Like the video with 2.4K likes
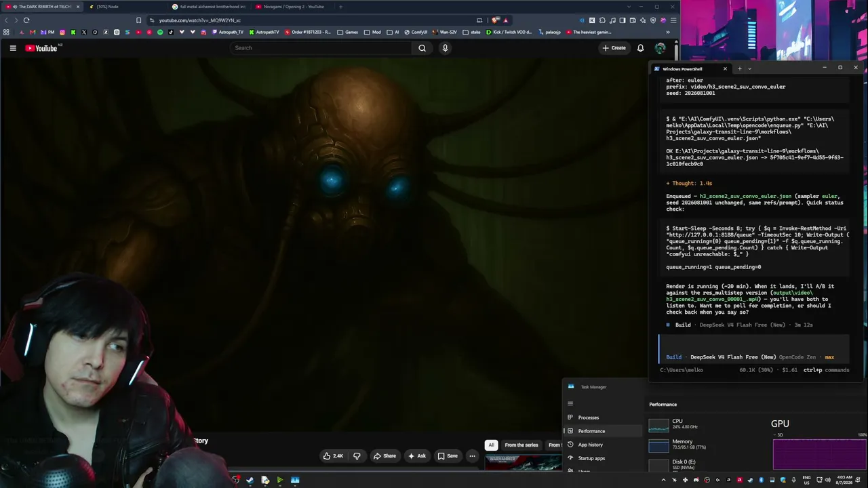Image resolution: width=868 pixels, height=488 pixels. [333, 456]
